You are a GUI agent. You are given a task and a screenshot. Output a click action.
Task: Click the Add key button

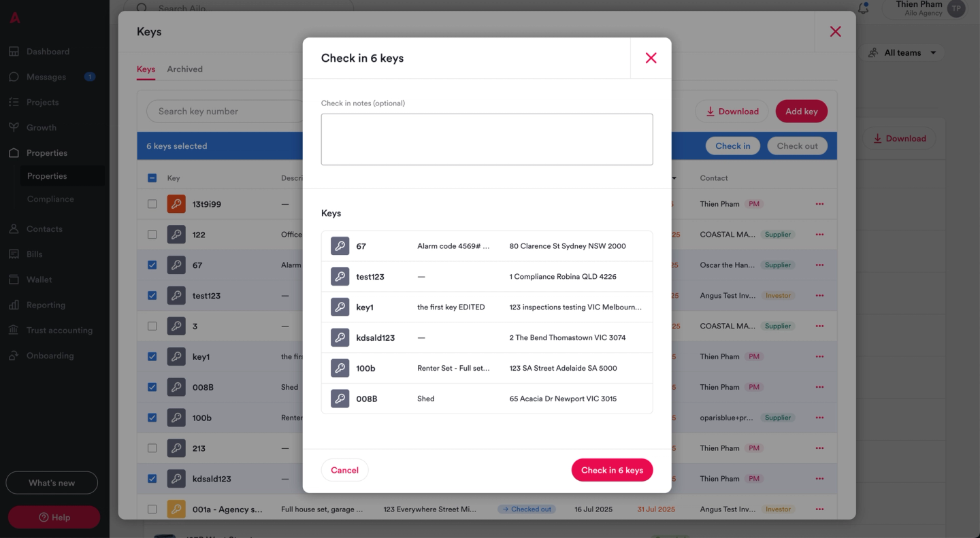[801, 112]
